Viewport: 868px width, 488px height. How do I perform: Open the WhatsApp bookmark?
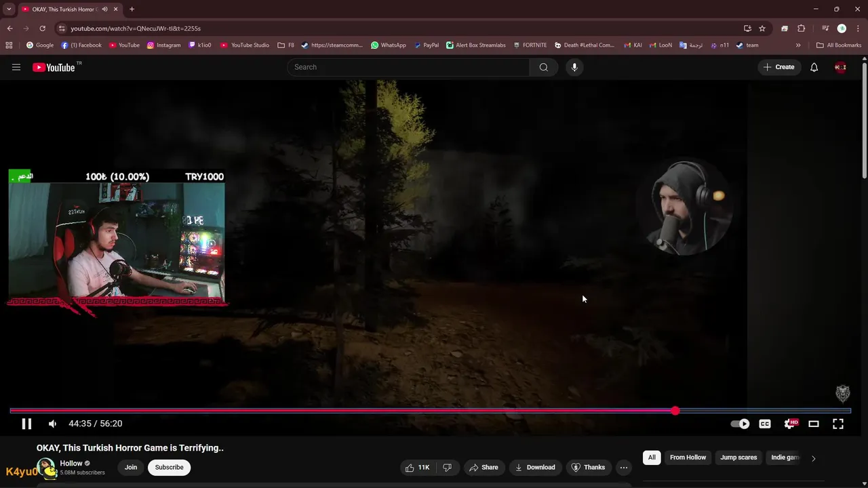388,45
